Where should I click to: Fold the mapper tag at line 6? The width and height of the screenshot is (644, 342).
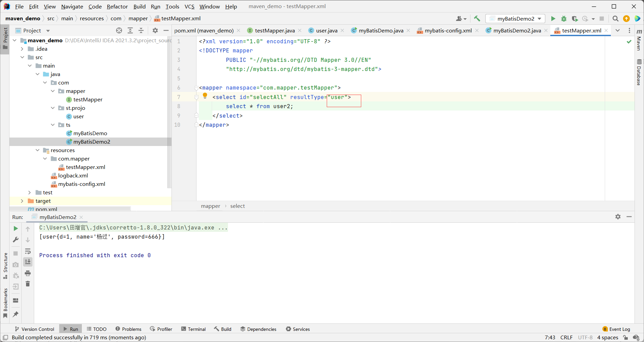pyautogui.click(x=196, y=88)
